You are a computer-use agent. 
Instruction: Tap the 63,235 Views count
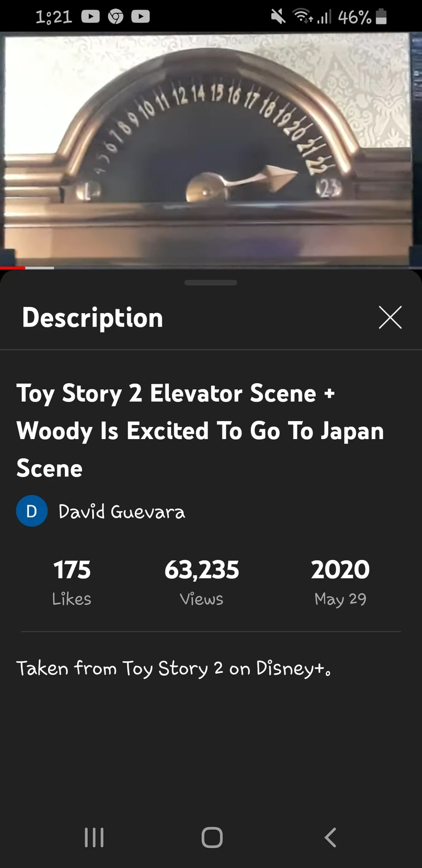tap(202, 583)
